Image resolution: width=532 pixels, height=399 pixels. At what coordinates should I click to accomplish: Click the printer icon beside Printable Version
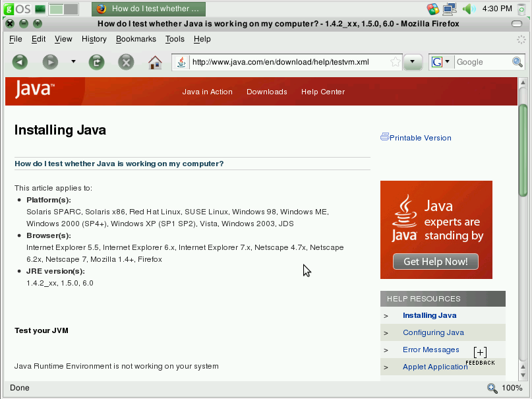[384, 137]
